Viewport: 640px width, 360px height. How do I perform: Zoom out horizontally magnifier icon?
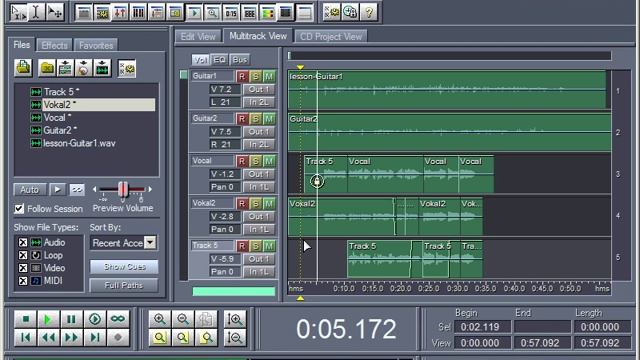(183, 319)
